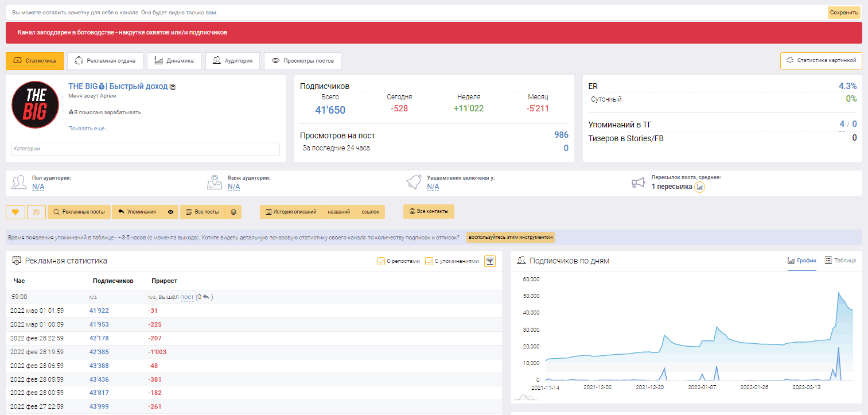The image size is (868, 415).
Task: Click the Прирост column header
Action: [165, 281]
